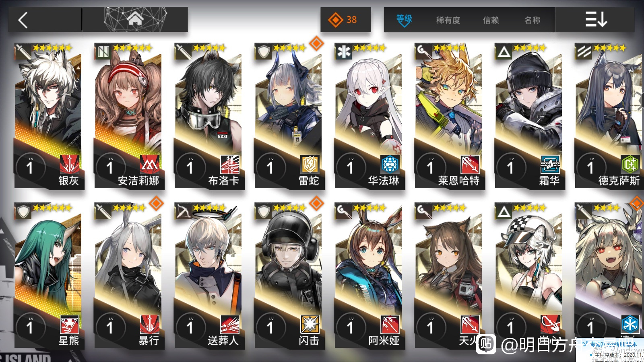Sort operators by 信赖

coord(491,20)
